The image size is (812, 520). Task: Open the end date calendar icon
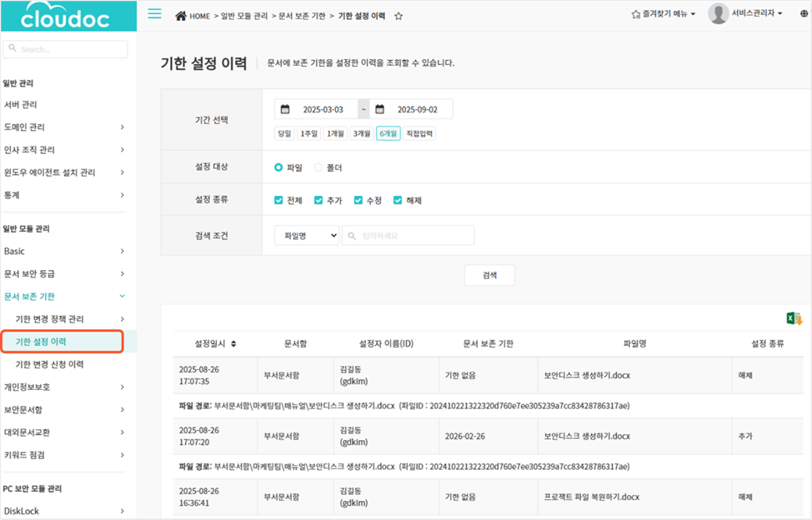[x=380, y=109]
